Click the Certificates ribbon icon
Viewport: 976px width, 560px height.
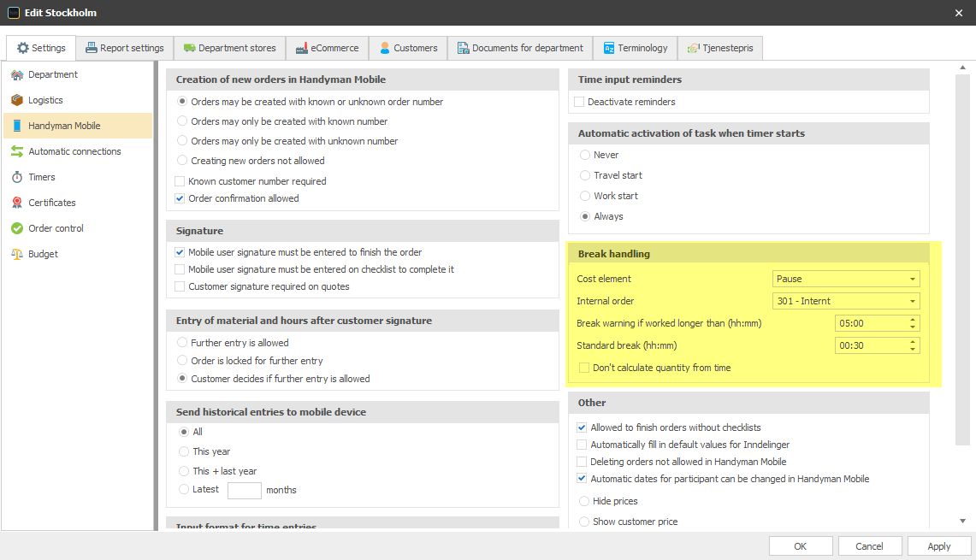coord(17,203)
